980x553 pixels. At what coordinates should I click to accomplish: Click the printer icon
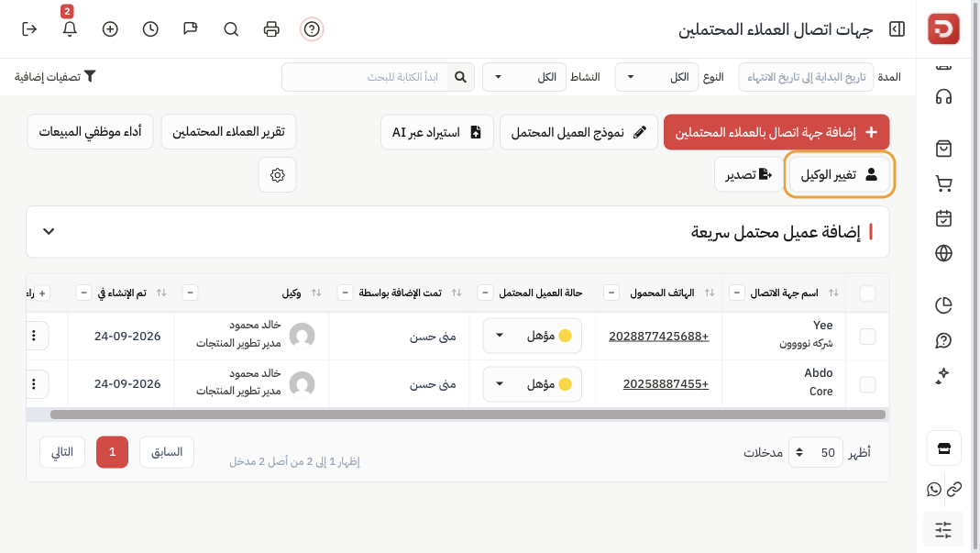coord(271,28)
